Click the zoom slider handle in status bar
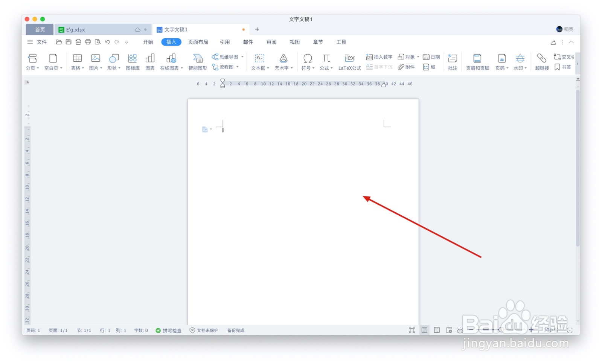This screenshot has width=602, height=364. click(x=501, y=330)
